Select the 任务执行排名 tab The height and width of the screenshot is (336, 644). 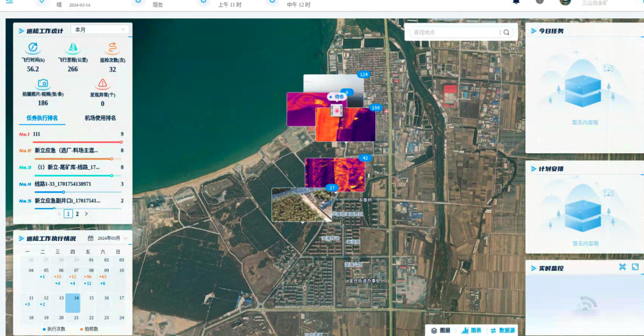(x=42, y=118)
